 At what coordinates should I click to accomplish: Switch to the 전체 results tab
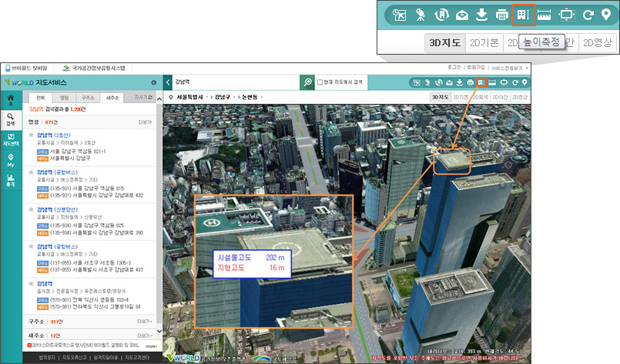(40, 98)
